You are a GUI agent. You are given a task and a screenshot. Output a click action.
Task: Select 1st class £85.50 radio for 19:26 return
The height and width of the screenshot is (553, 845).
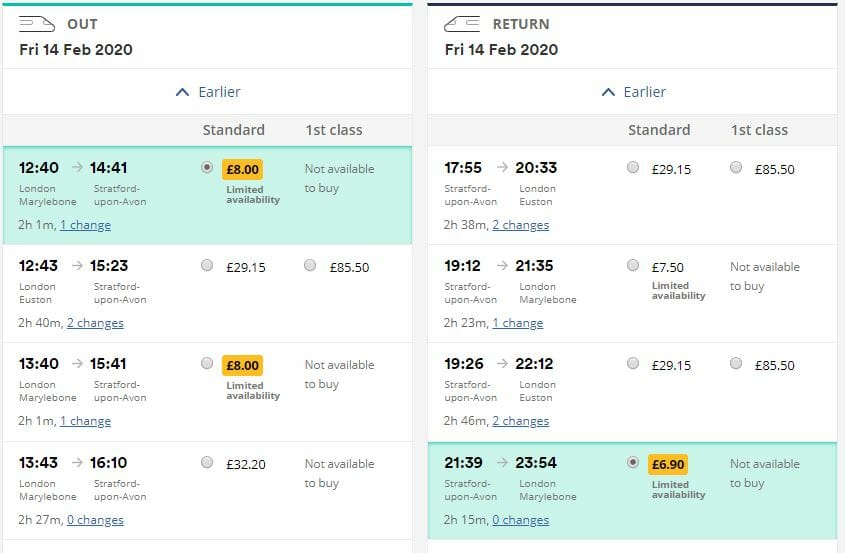(736, 363)
